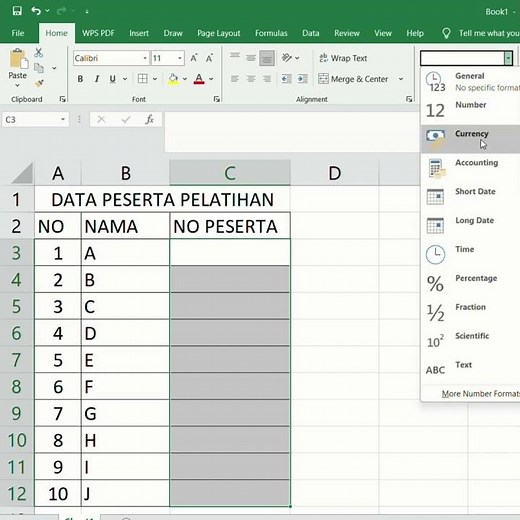520x520 pixels.
Task: Open the Calibri font name dropdown
Action: tap(145, 58)
